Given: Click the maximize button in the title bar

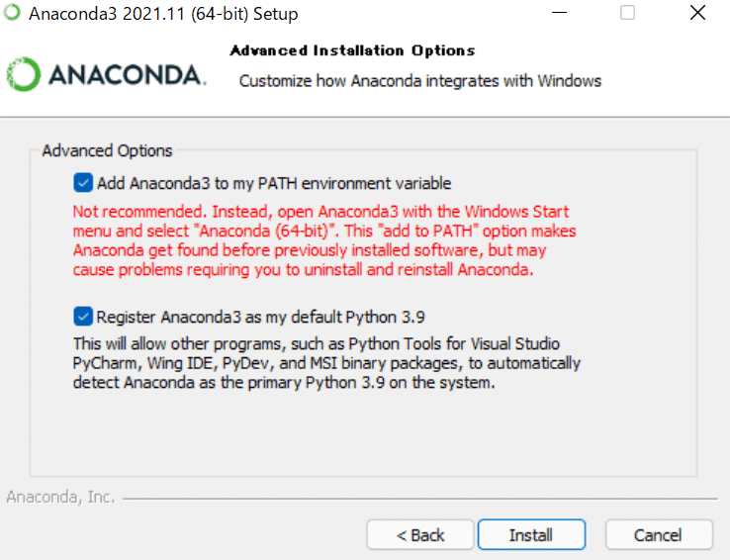Looking at the screenshot, I should click(628, 14).
